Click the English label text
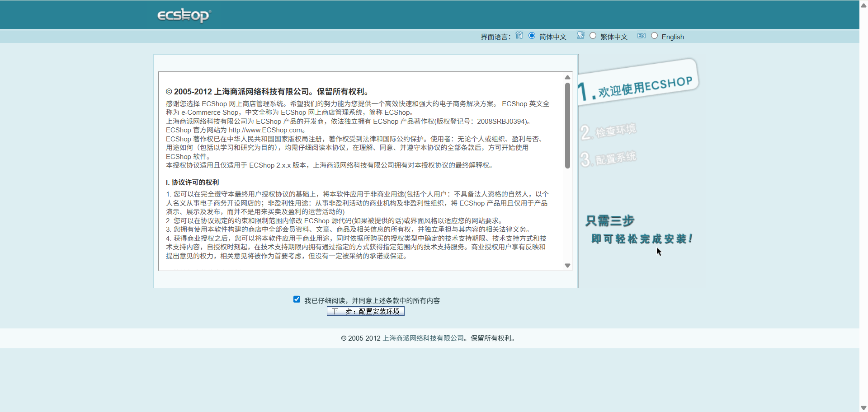868x412 pixels. tap(673, 37)
